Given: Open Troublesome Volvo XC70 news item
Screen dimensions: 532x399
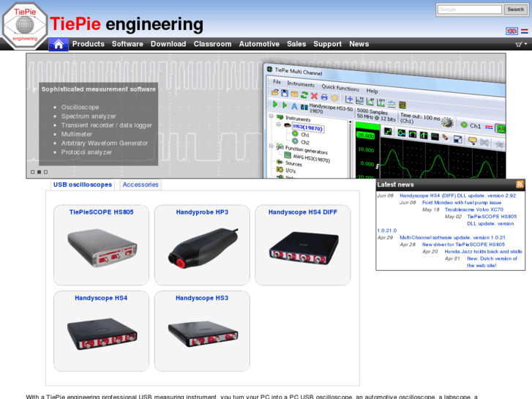Looking at the screenshot, I should coord(474,209).
